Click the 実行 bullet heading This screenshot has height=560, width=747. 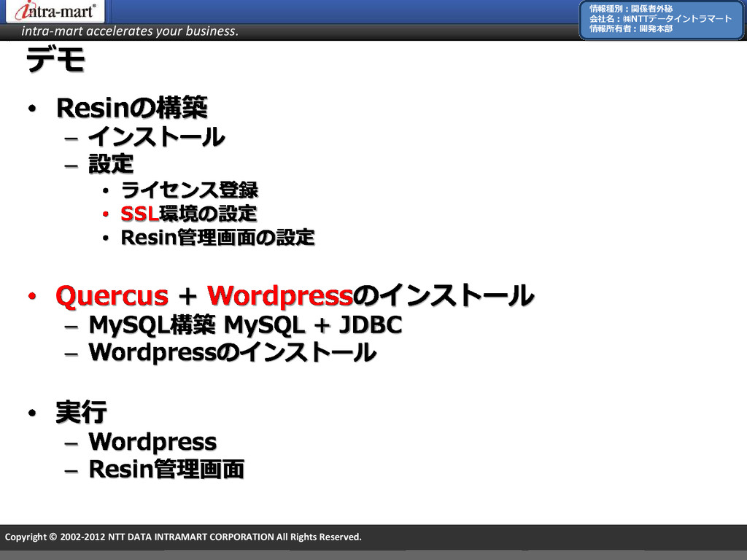point(82,412)
